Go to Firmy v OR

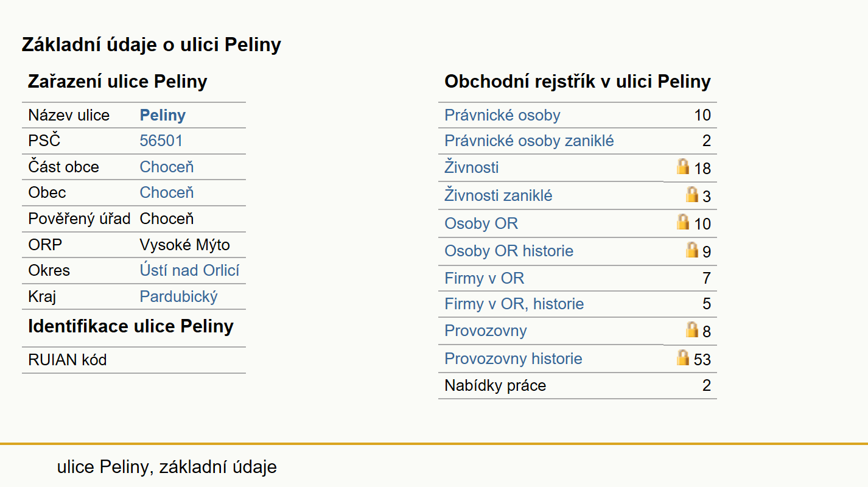484,278
